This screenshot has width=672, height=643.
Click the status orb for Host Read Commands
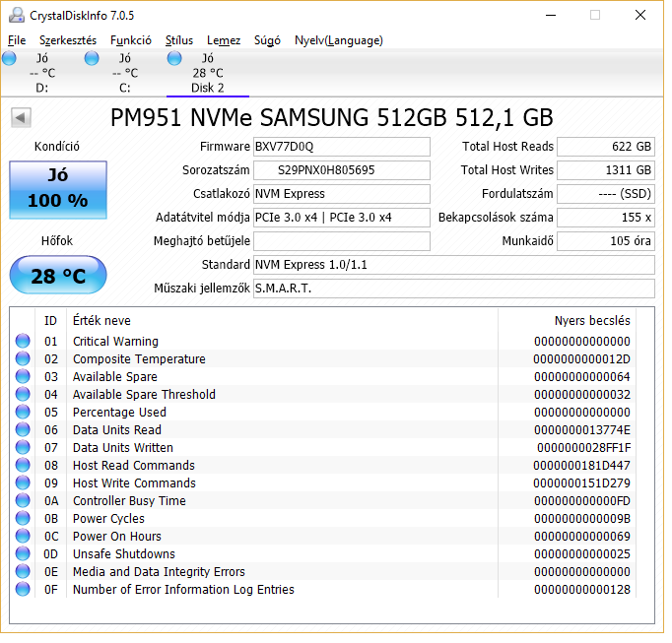point(23,465)
